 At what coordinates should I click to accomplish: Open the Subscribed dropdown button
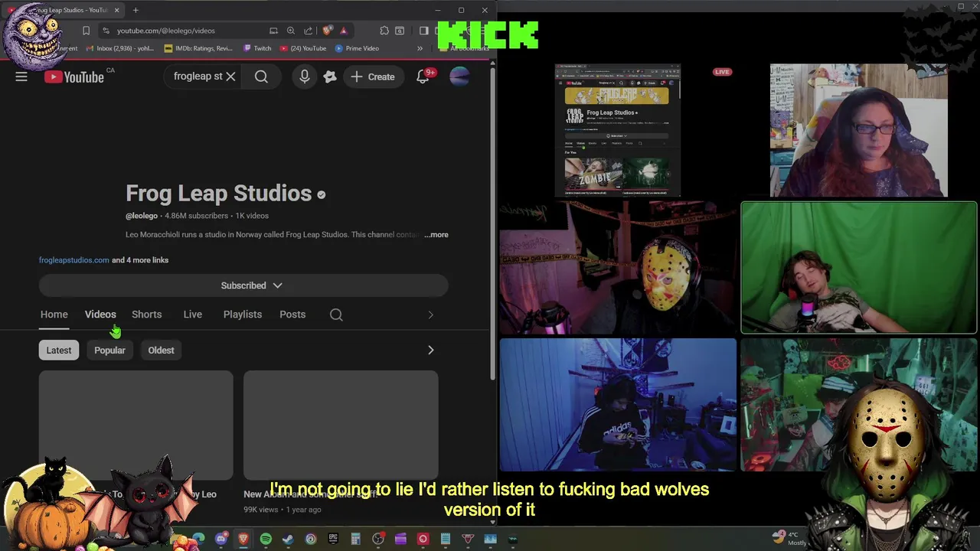pyautogui.click(x=243, y=285)
